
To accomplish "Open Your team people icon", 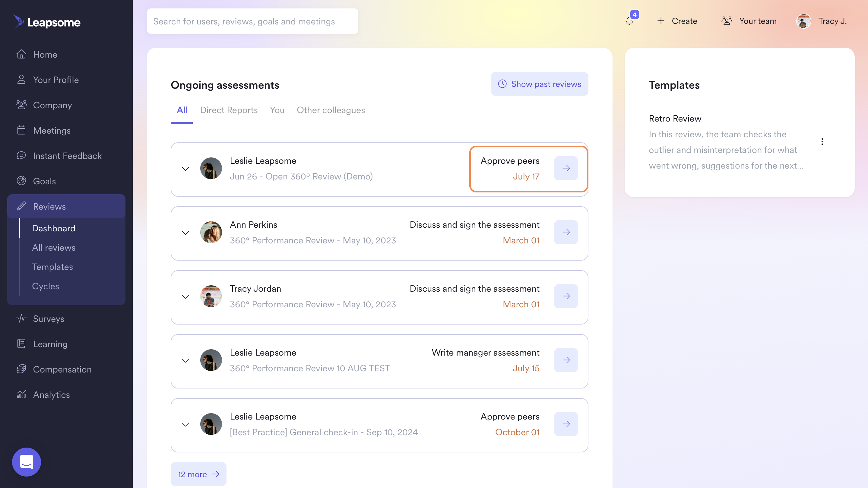I will click(727, 21).
